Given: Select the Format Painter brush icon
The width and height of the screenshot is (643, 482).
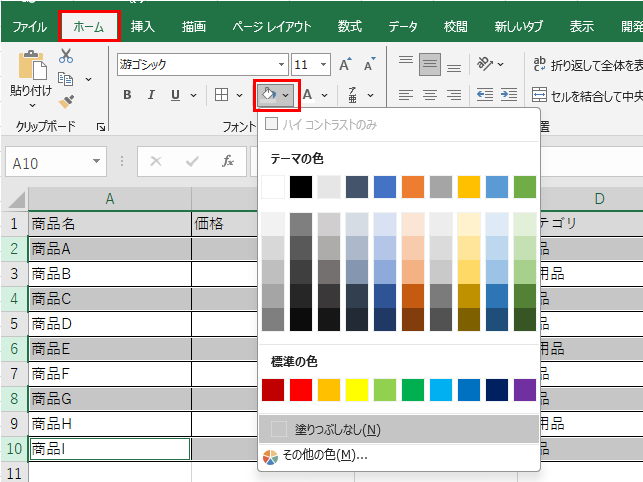Looking at the screenshot, I should click(x=66, y=101).
